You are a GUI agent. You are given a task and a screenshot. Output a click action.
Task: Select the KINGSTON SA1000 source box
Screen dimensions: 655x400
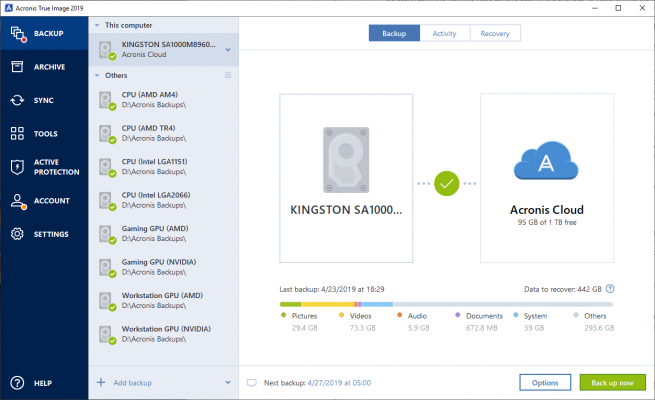tap(346, 178)
